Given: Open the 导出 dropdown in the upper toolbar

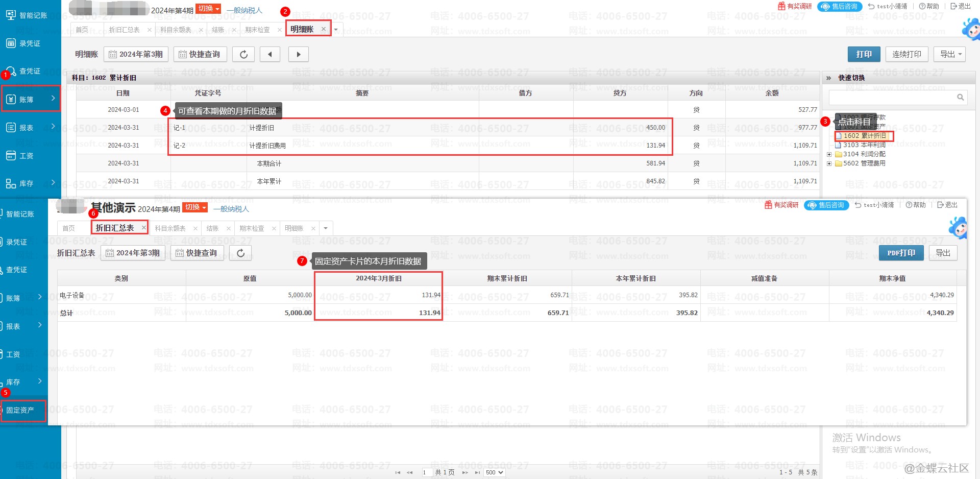Looking at the screenshot, I should pos(950,54).
